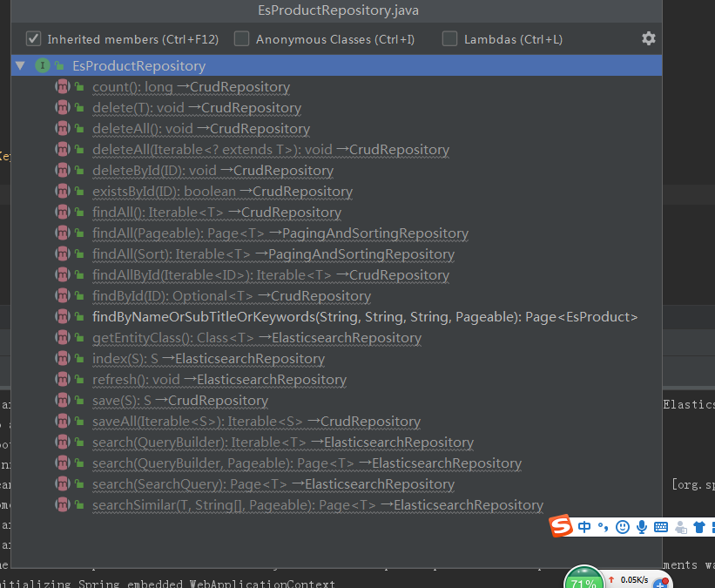Select the findByNameOrSubTitleOrKeywords method

pos(365,317)
